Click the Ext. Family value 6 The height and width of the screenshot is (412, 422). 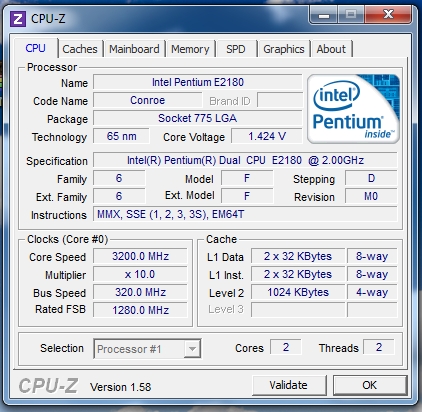(119, 196)
